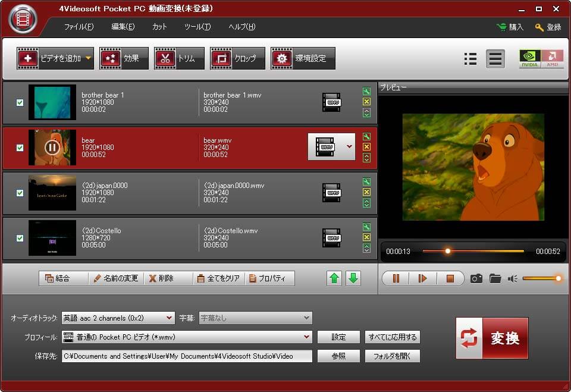Remove (2d)japan.0000 with X icon
571x392 pixels.
click(367, 192)
